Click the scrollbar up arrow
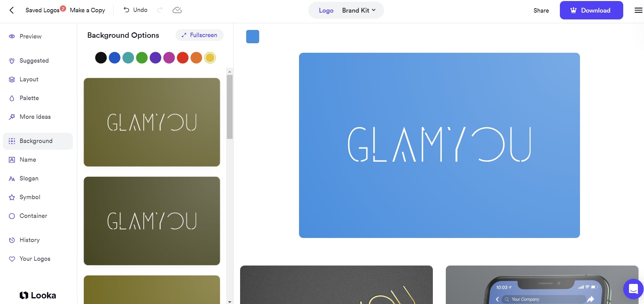The height and width of the screenshot is (304, 644). pyautogui.click(x=230, y=71)
